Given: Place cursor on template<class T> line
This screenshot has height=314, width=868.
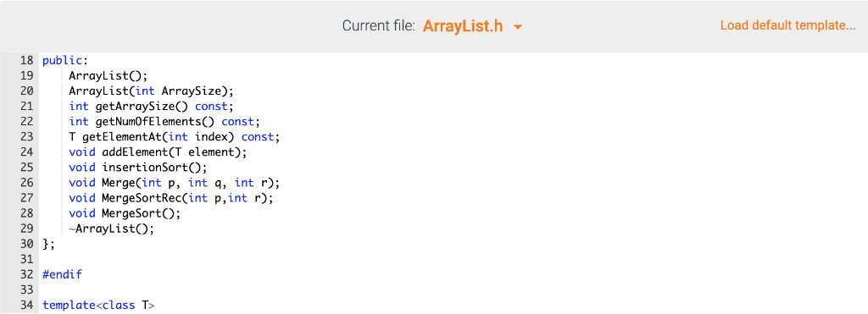Looking at the screenshot, I should coord(99,305).
